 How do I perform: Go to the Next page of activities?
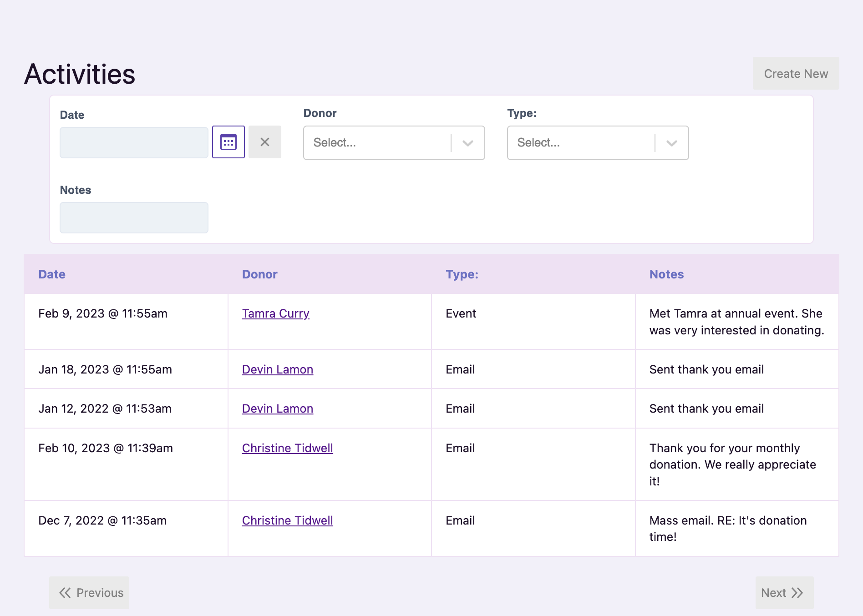point(783,592)
